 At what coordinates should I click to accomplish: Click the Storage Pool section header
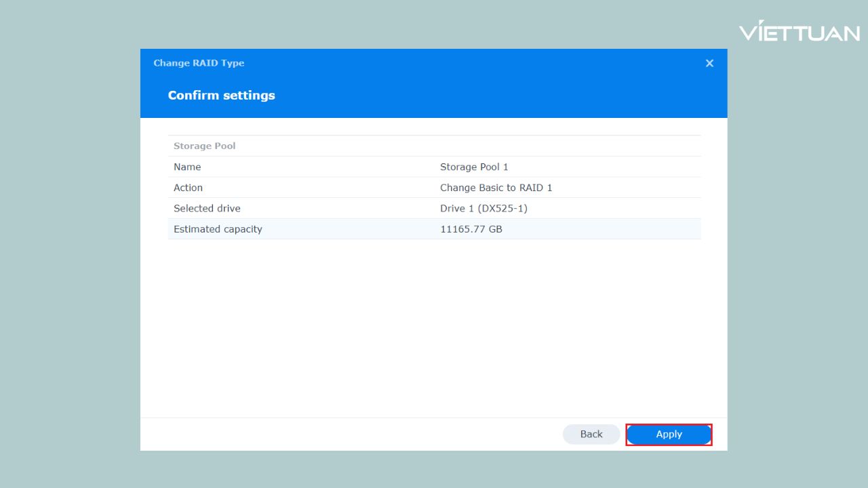tap(204, 146)
